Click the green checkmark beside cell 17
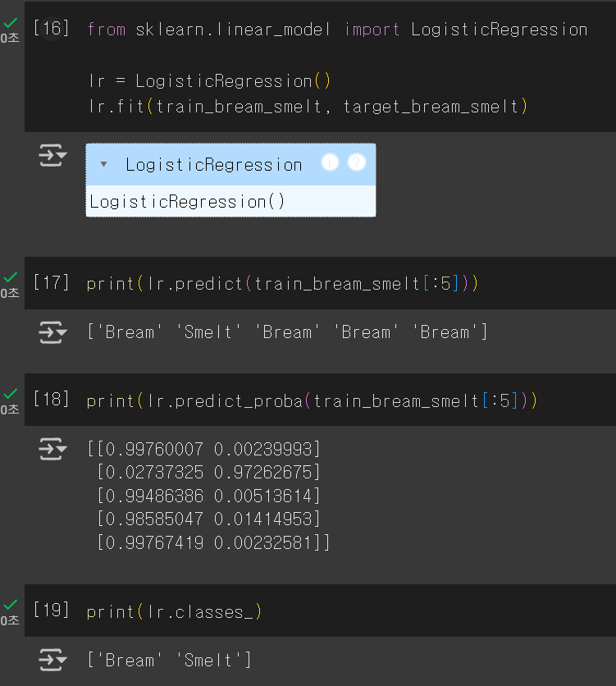 (11, 277)
